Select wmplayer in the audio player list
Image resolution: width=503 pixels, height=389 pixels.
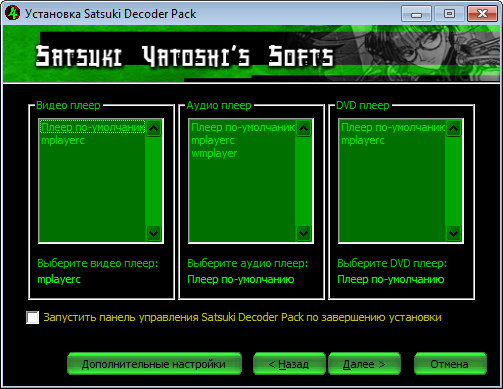[214, 153]
